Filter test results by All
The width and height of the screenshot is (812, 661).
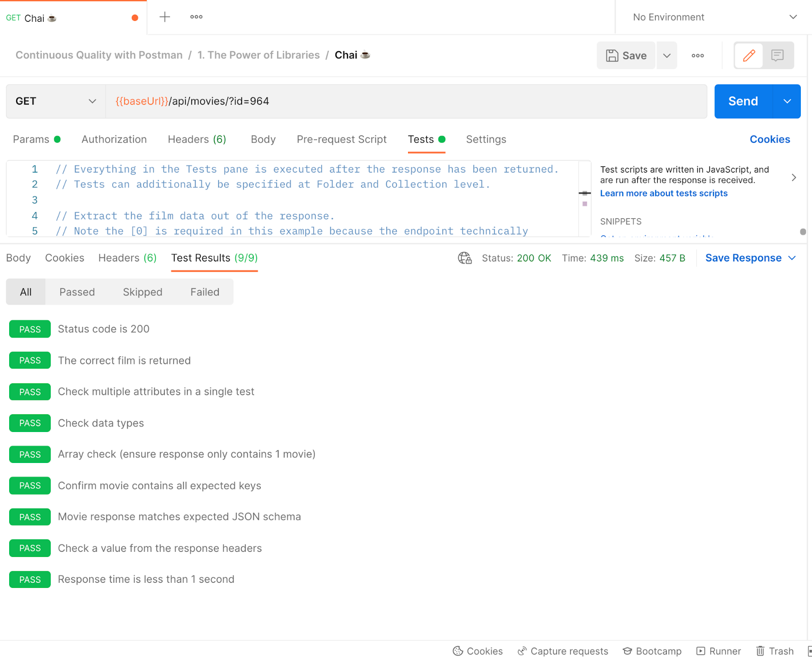(x=26, y=292)
